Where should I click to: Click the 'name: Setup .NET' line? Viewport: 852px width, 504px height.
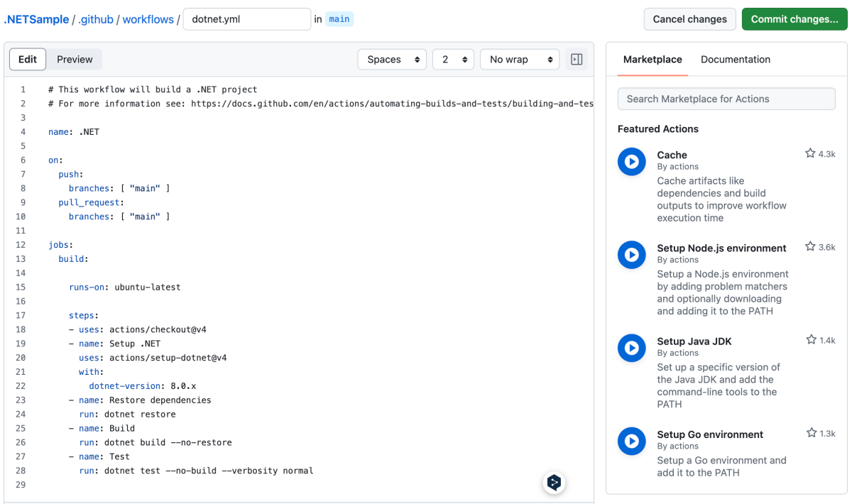point(114,344)
